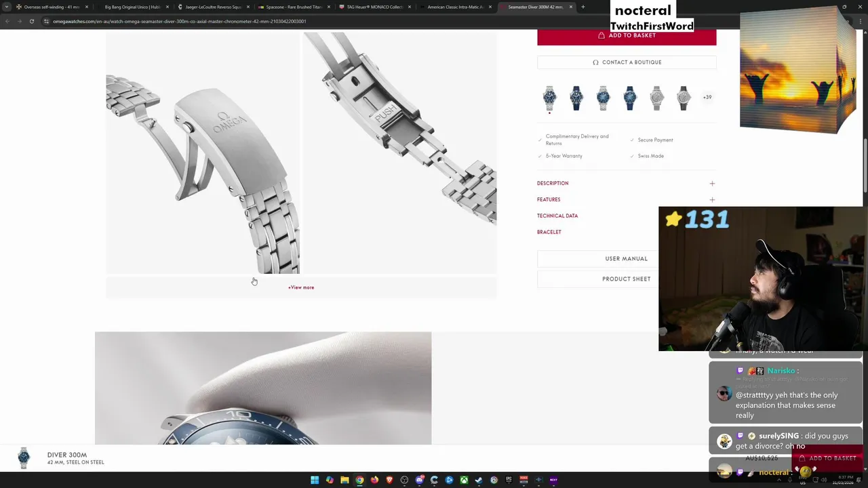Select the fourth blue strap watch variant
The width and height of the screenshot is (868, 488).
629,98
